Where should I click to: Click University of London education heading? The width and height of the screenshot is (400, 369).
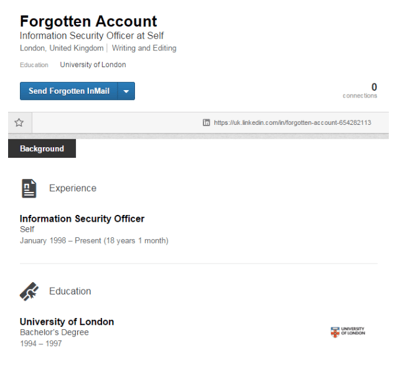click(x=67, y=322)
